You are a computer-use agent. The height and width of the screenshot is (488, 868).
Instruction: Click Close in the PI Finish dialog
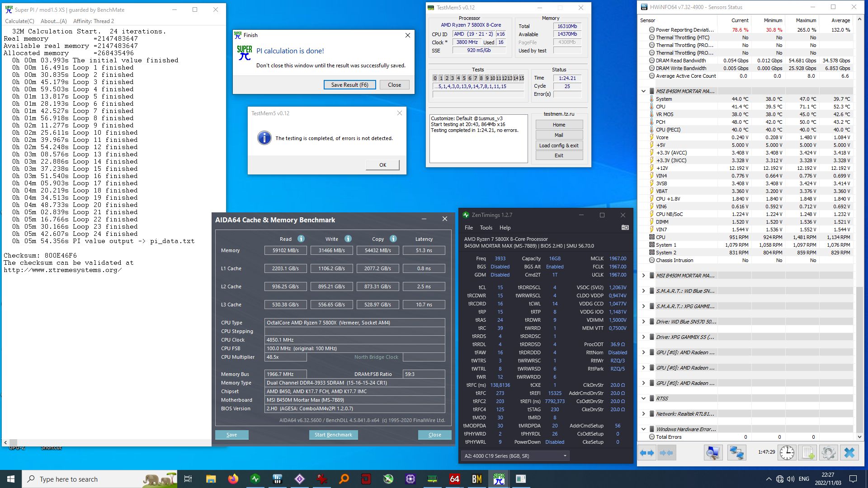pos(394,85)
